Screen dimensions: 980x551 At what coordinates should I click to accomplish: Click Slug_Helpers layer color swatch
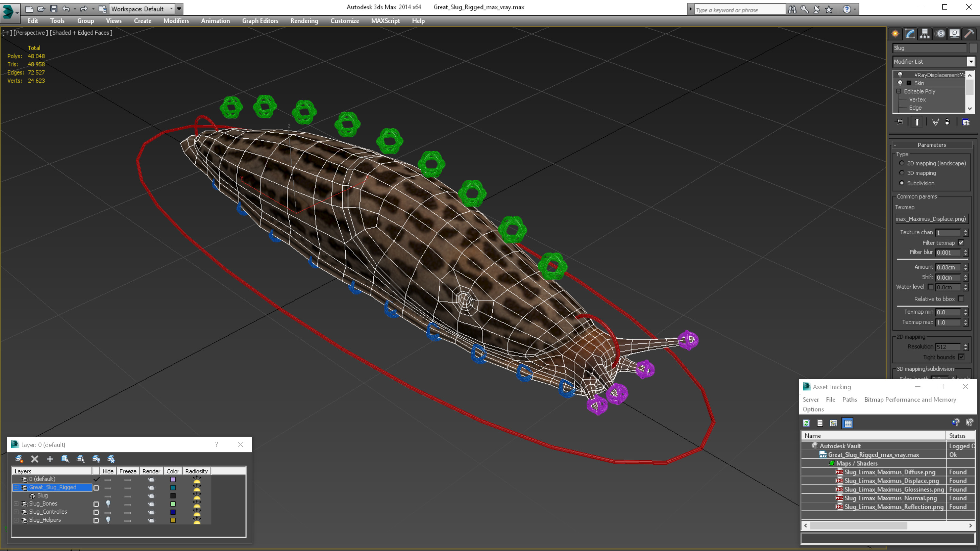coord(173,520)
